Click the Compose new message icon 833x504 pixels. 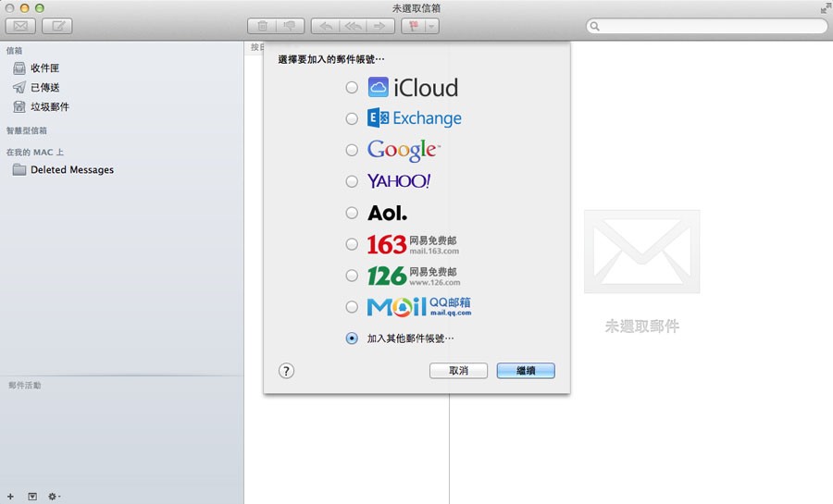point(57,26)
